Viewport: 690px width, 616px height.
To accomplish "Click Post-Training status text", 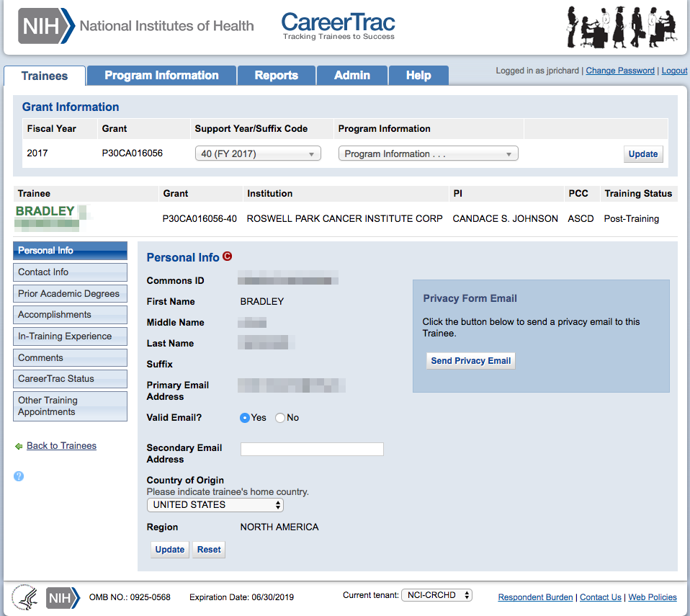I will 631,219.
